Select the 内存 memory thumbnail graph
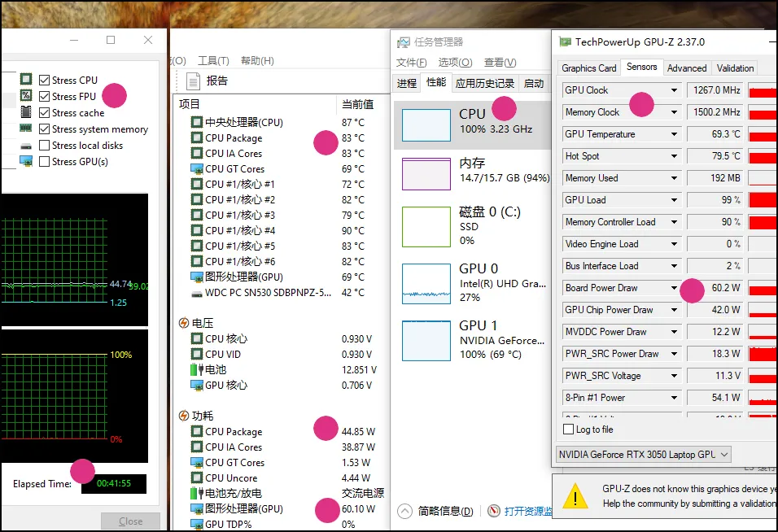The image size is (778, 532). tap(426, 174)
